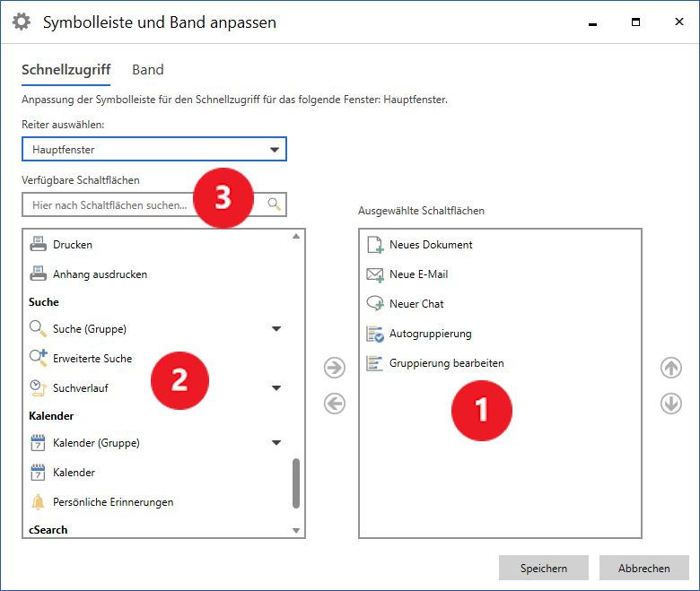
Task: Click the Speichern button
Action: [544, 569]
